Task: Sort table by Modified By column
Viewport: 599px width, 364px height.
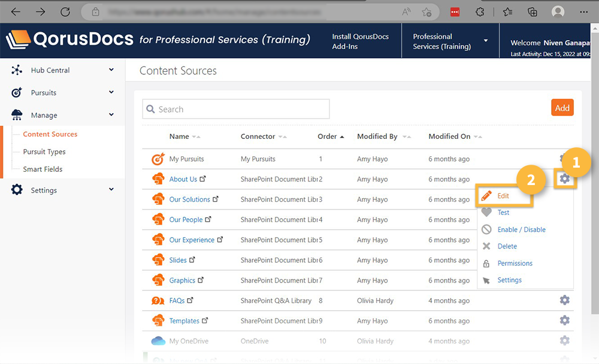Action: tap(383, 136)
